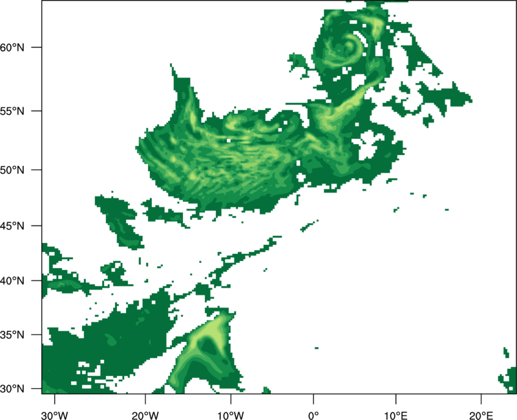Click the 40°N latitude label
This screenshot has height=420, width=517.
point(12,281)
